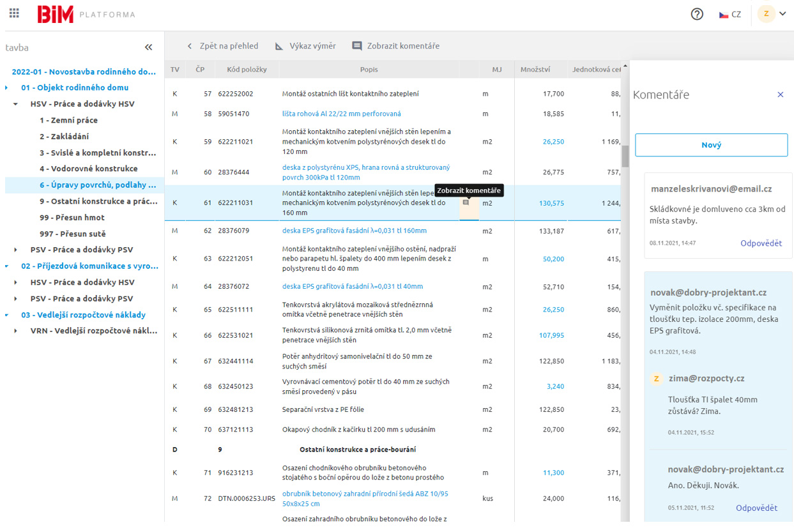Collapse the sidebar with double chevron icon
This screenshot has width=794, height=532.
point(148,47)
